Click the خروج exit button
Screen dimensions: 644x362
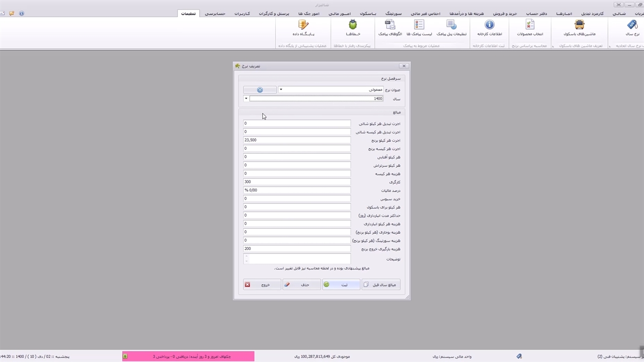pyautogui.click(x=262, y=285)
